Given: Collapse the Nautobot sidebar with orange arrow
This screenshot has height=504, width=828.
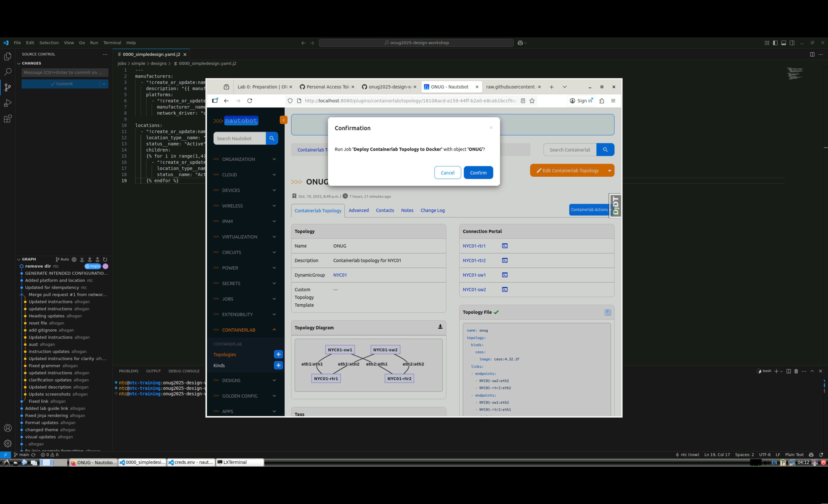Looking at the screenshot, I should click(284, 120).
